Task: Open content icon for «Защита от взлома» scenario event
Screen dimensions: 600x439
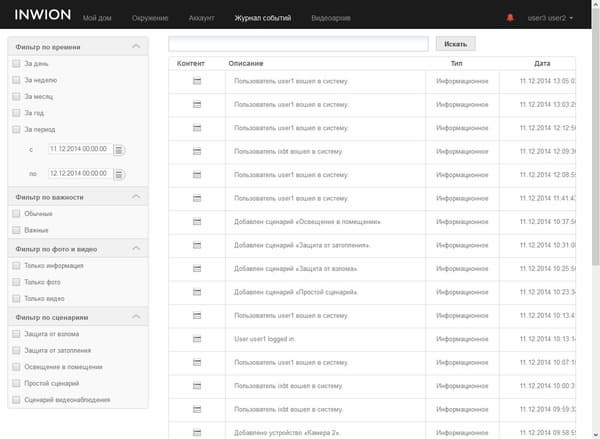Action: [x=197, y=268]
